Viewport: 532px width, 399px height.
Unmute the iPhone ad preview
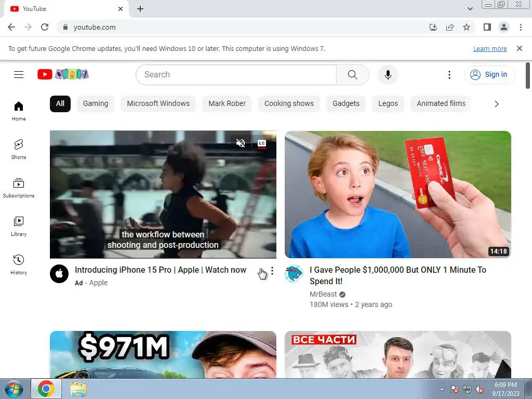[240, 143]
